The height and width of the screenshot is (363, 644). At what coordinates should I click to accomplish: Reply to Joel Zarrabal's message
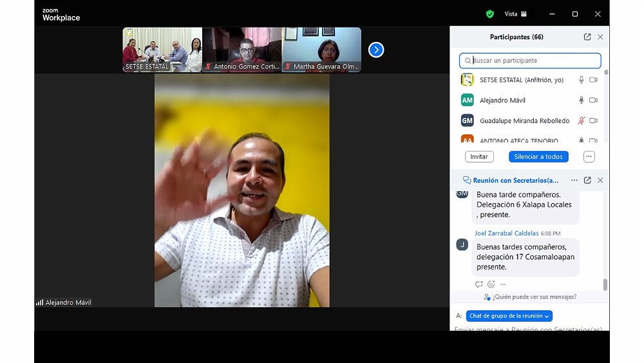[478, 284]
